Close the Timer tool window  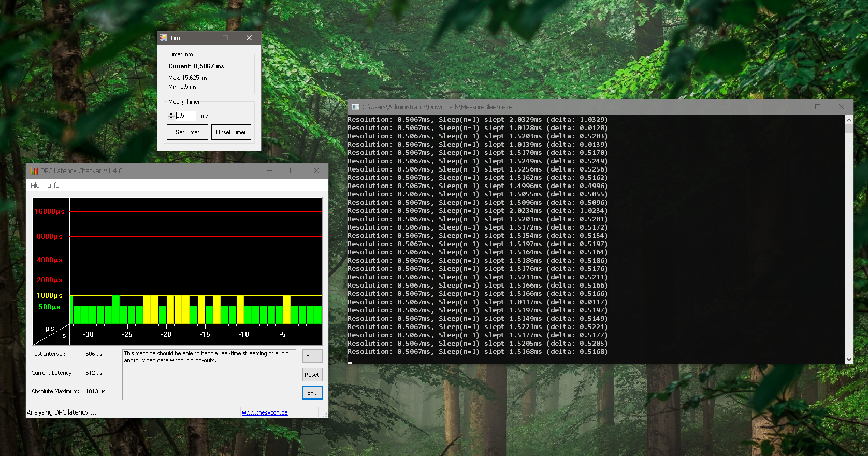[249, 38]
